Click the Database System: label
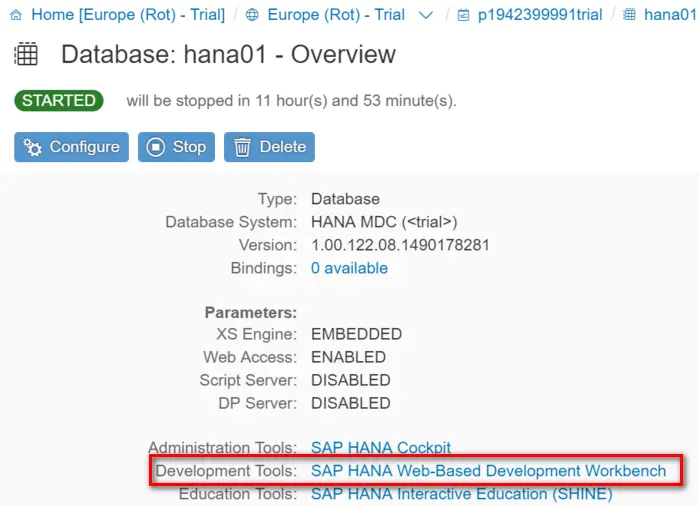699x506 pixels. (231, 222)
